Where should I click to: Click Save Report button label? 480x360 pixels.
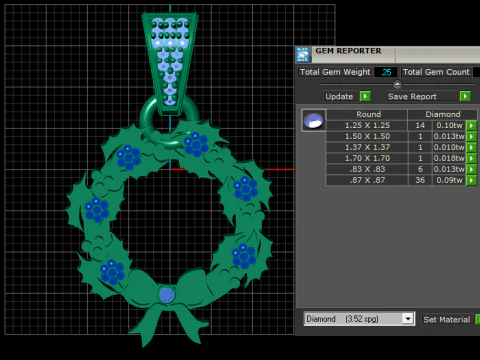412,97
